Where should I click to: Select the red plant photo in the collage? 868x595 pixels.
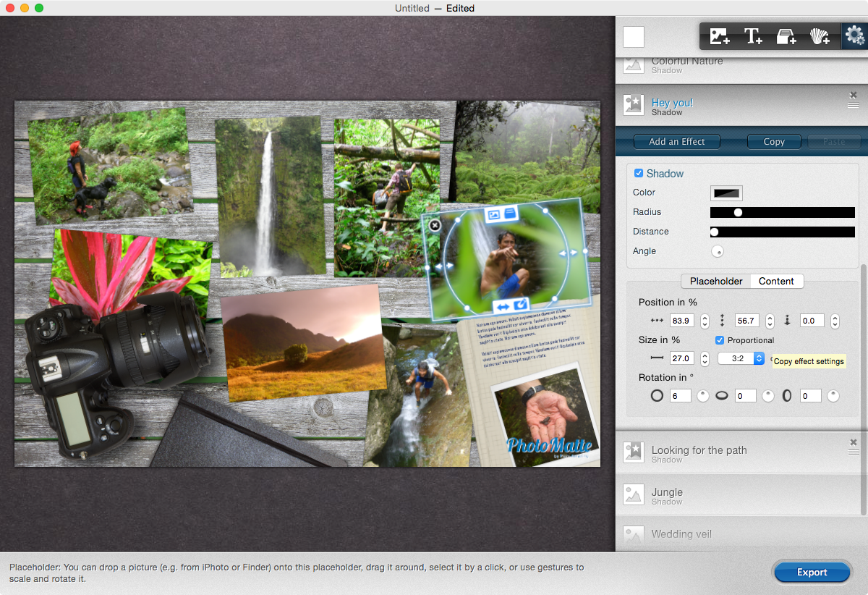tap(130, 271)
